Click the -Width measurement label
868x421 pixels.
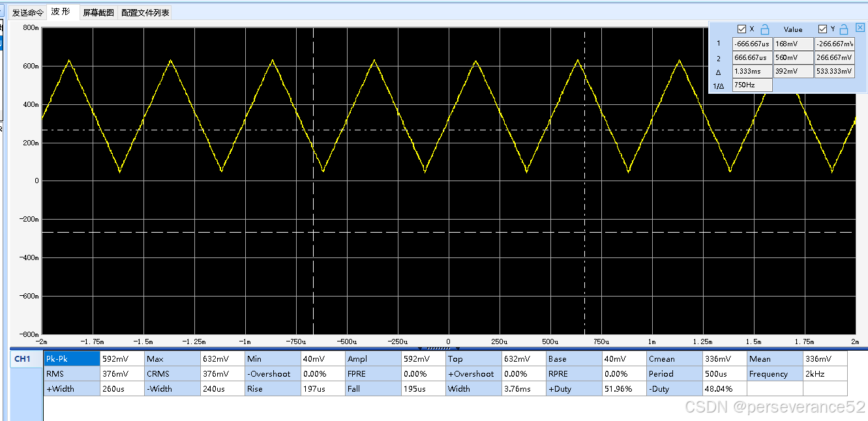(172, 389)
